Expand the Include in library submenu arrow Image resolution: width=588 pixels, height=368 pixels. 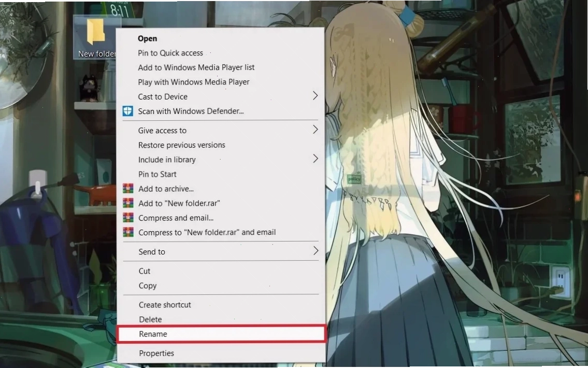click(315, 159)
